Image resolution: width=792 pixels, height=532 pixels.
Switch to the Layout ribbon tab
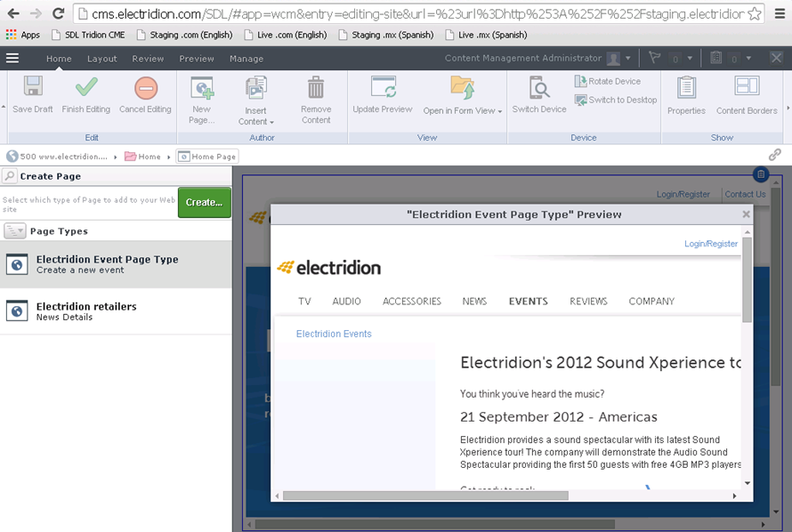click(x=102, y=59)
